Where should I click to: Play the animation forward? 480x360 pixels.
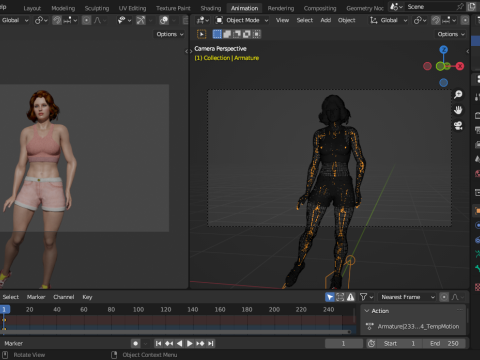point(190,343)
